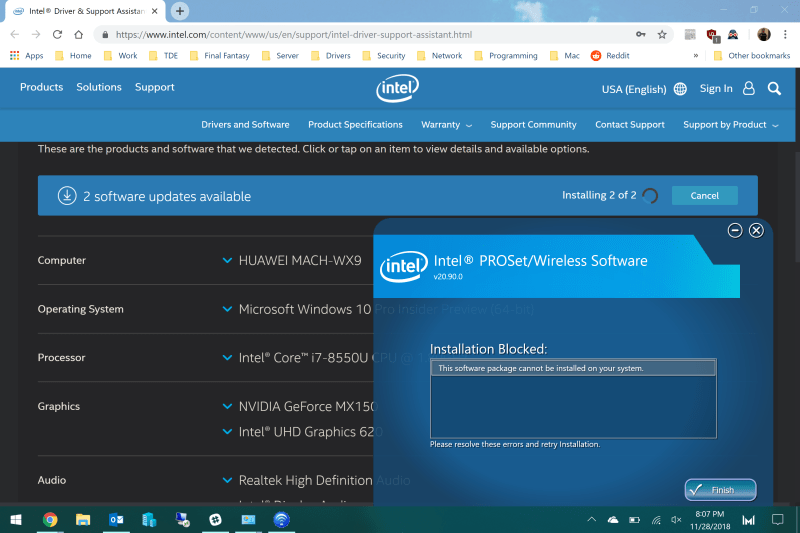Open Apps shortcut in bookmarks bar

(x=27, y=56)
